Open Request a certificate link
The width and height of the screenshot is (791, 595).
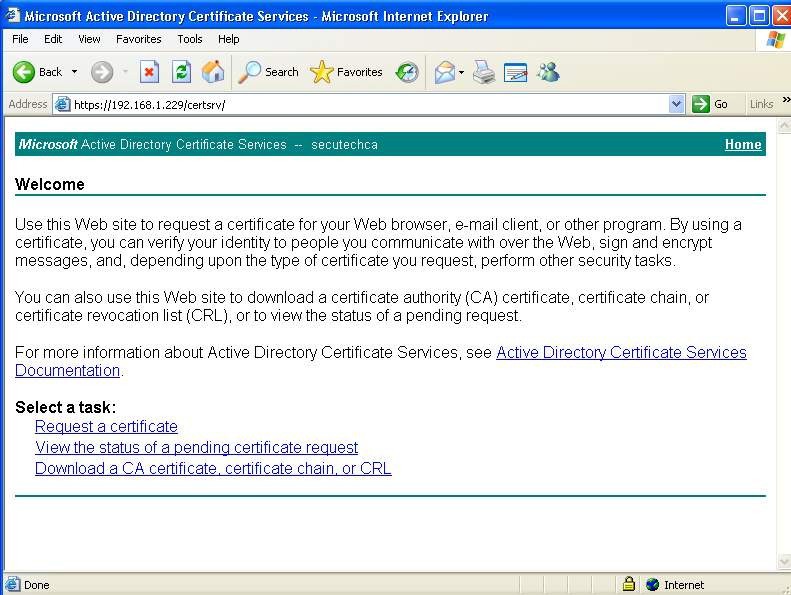(x=106, y=426)
